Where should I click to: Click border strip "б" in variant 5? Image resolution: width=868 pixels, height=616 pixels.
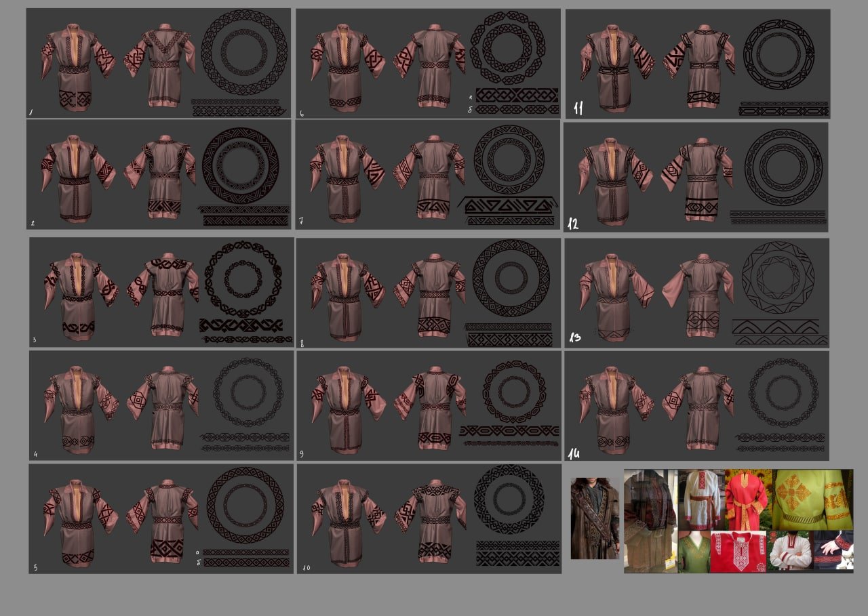[245, 562]
